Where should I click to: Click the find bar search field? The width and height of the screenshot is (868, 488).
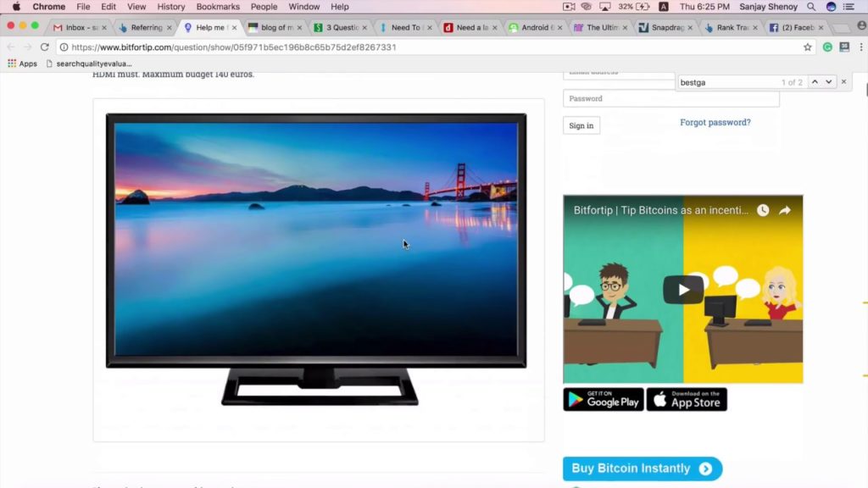[x=728, y=82]
